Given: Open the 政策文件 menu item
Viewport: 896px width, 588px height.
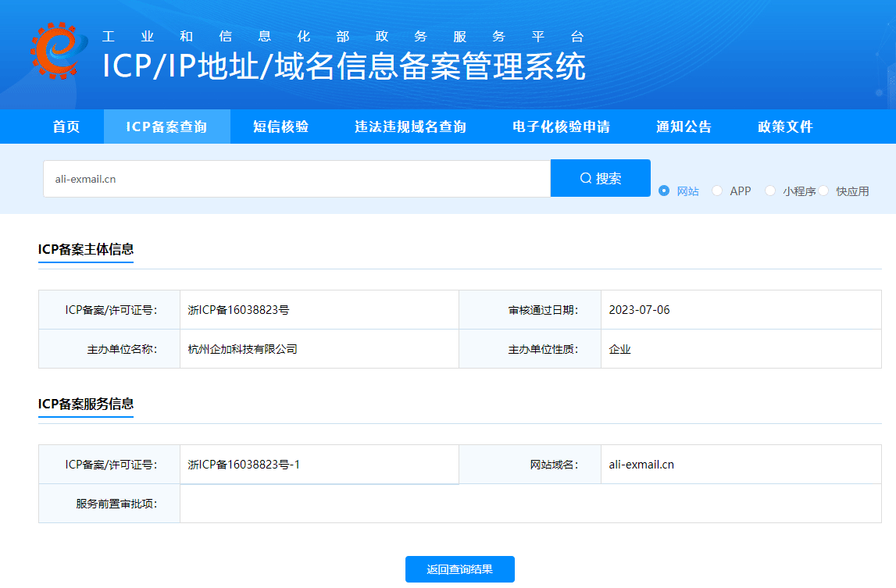Looking at the screenshot, I should coord(784,127).
